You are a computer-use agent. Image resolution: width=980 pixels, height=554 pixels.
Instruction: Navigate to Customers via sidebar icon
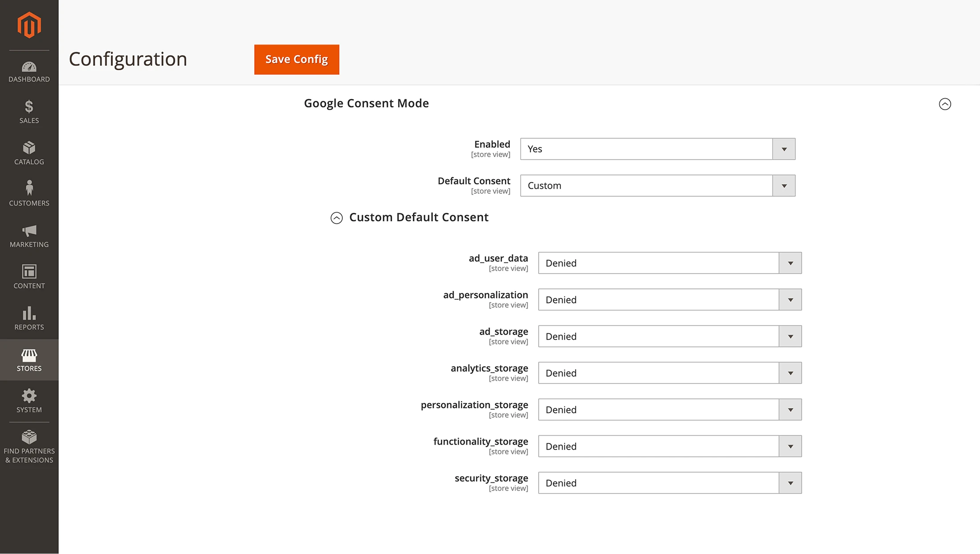pos(29,193)
